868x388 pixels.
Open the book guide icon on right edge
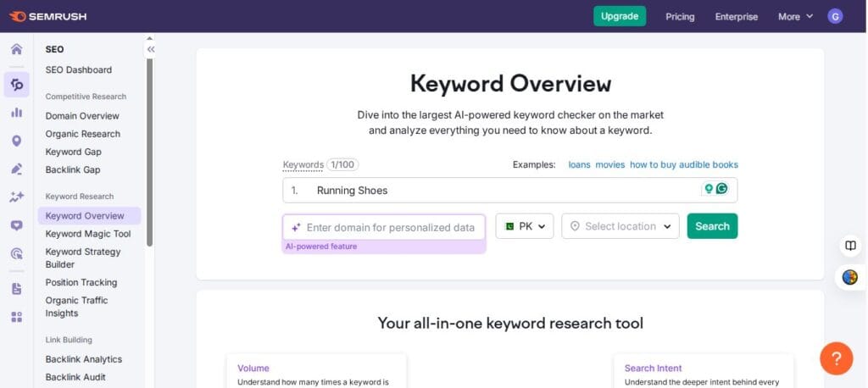[x=850, y=246]
